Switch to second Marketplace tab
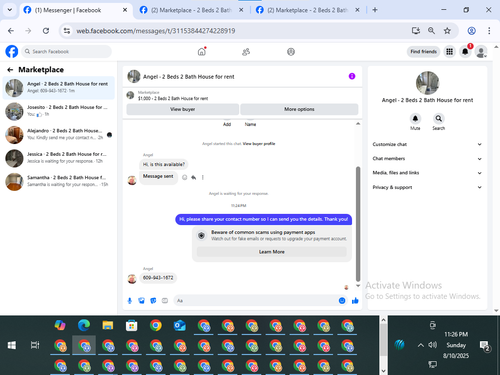Viewport: 500px width, 375px height. 191,10
